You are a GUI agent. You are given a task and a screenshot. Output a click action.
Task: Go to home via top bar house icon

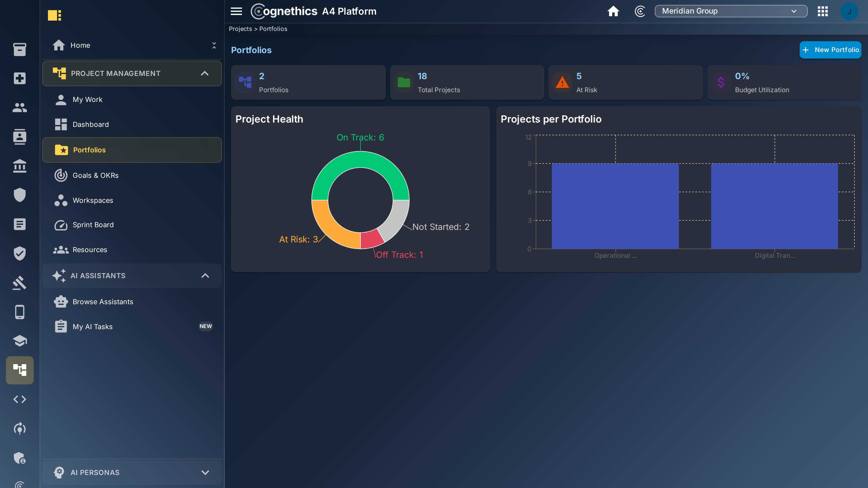[x=613, y=11]
